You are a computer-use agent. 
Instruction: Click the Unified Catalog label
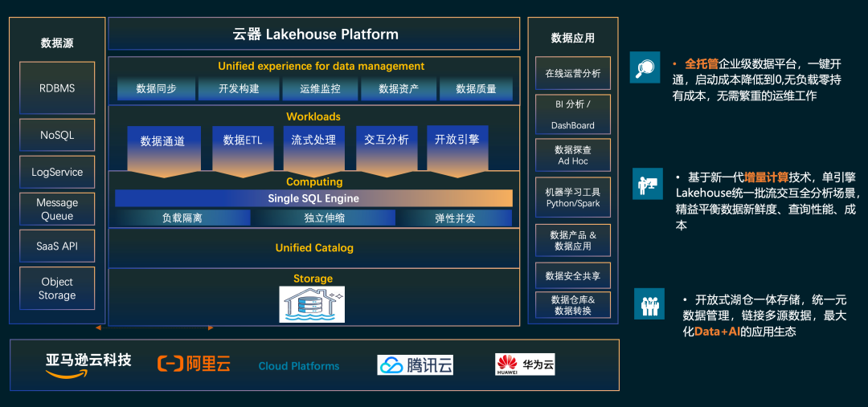click(314, 248)
